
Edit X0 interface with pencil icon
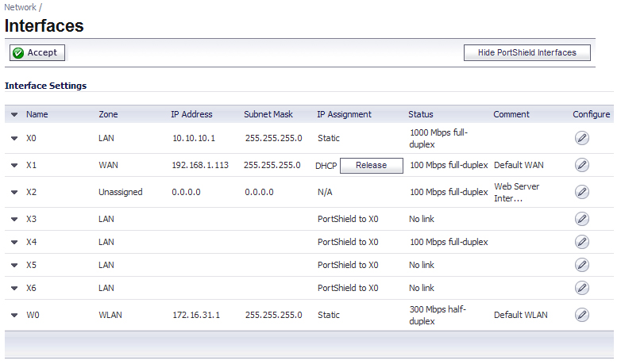tap(581, 138)
